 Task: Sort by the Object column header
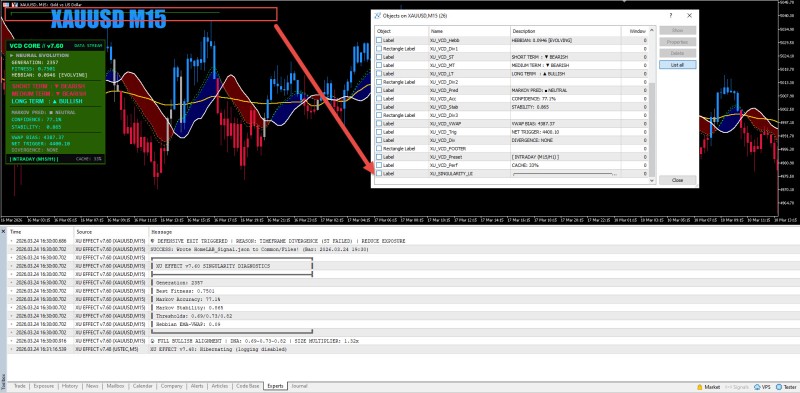tap(401, 31)
